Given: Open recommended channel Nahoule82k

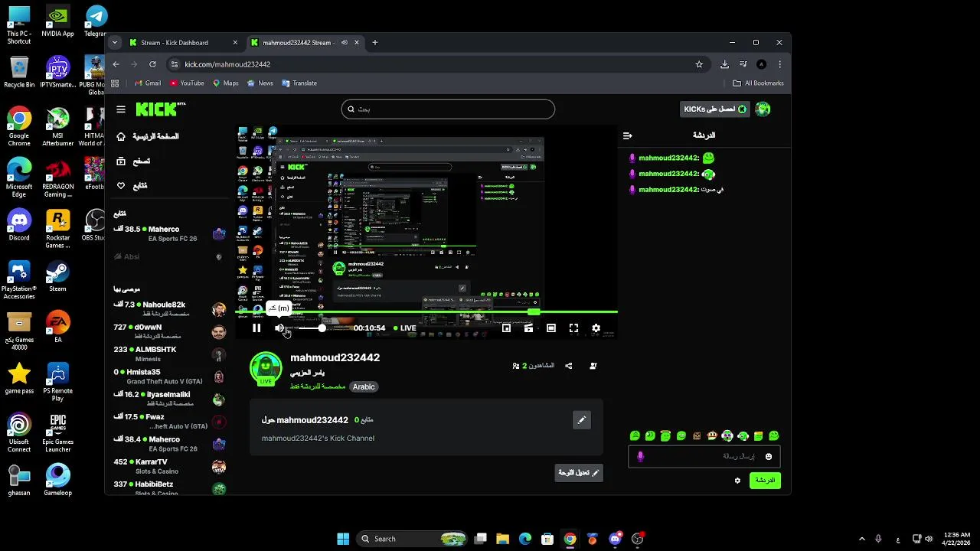Looking at the screenshot, I should click(169, 309).
